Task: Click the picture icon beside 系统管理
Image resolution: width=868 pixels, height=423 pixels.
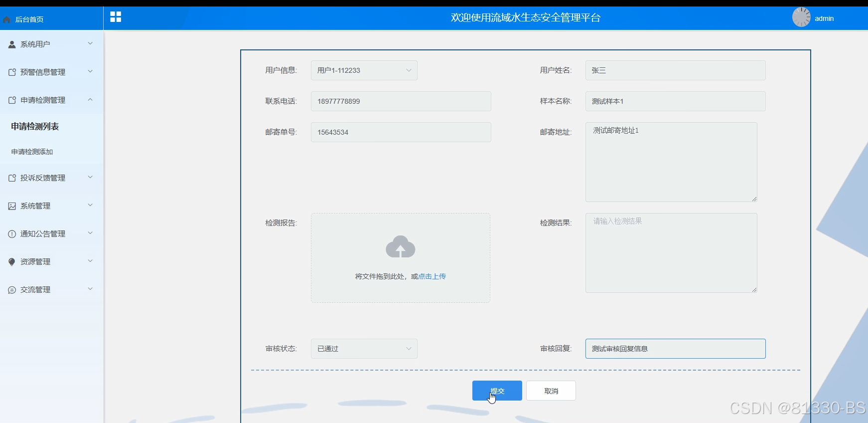Action: pyautogui.click(x=12, y=206)
